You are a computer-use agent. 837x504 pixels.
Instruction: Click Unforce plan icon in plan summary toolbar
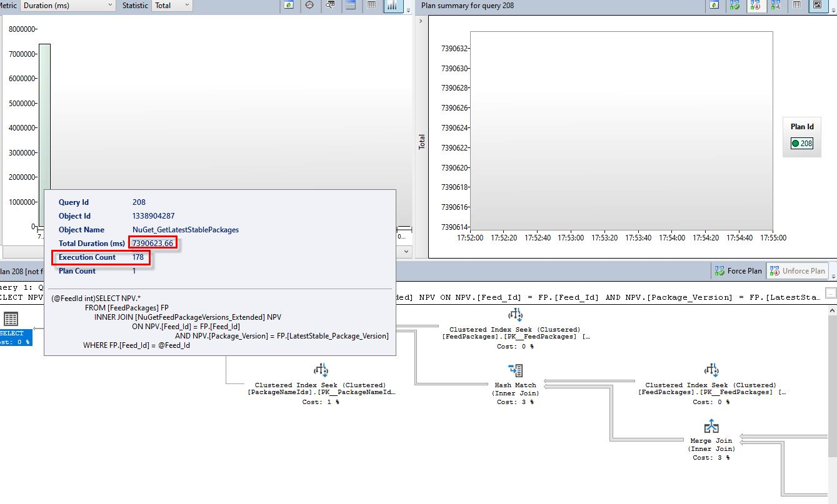pyautogui.click(x=755, y=5)
